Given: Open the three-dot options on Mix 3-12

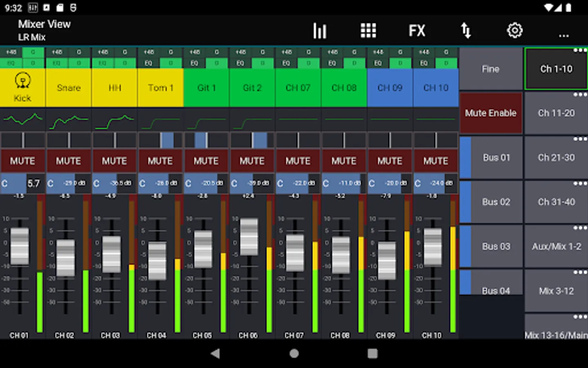Looking at the screenshot, I should click(580, 273).
